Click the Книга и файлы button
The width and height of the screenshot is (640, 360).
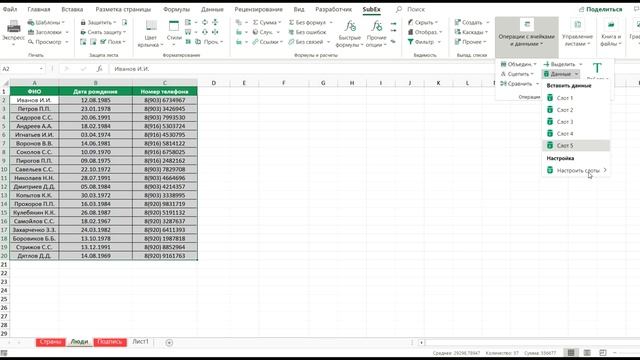point(611,33)
